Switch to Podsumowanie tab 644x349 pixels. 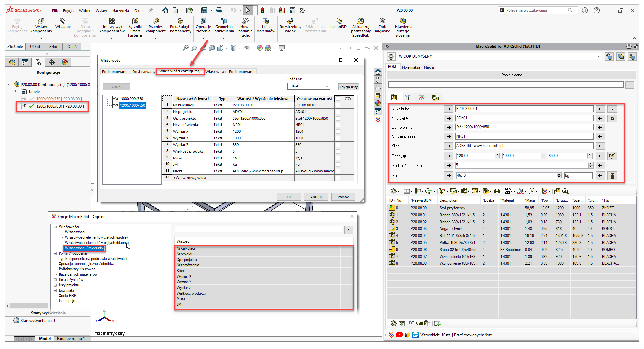click(115, 72)
